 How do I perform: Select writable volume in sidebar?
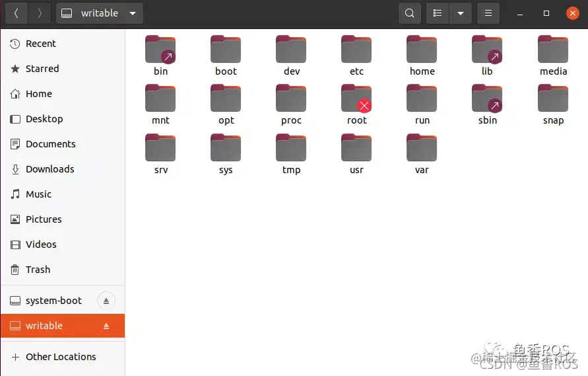pos(63,326)
